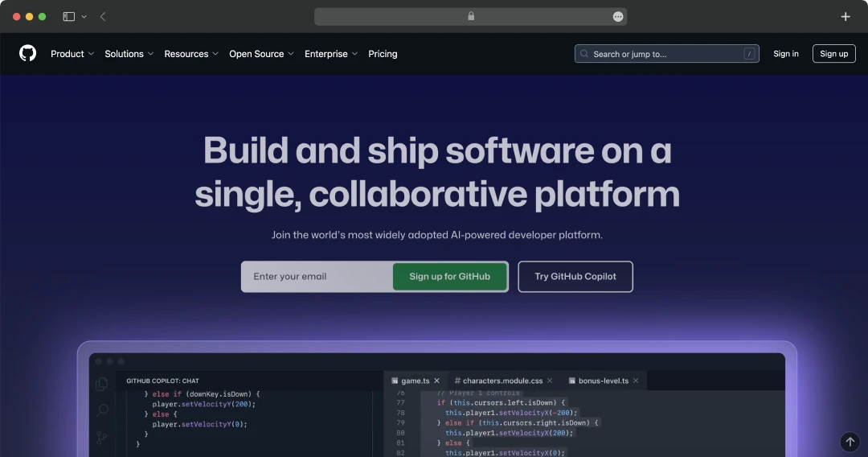868x457 pixels.
Task: Click the Sign up for GitHub button
Action: click(449, 277)
